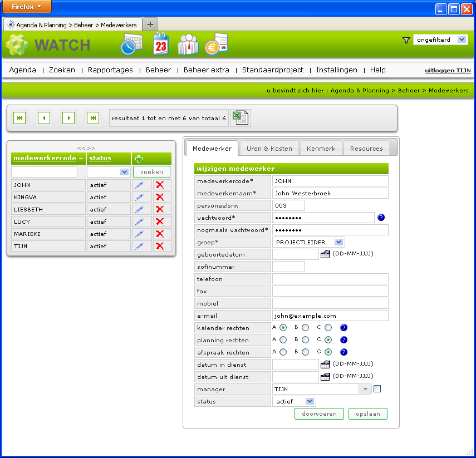
Task: Click the zoeken button
Action: (x=151, y=172)
